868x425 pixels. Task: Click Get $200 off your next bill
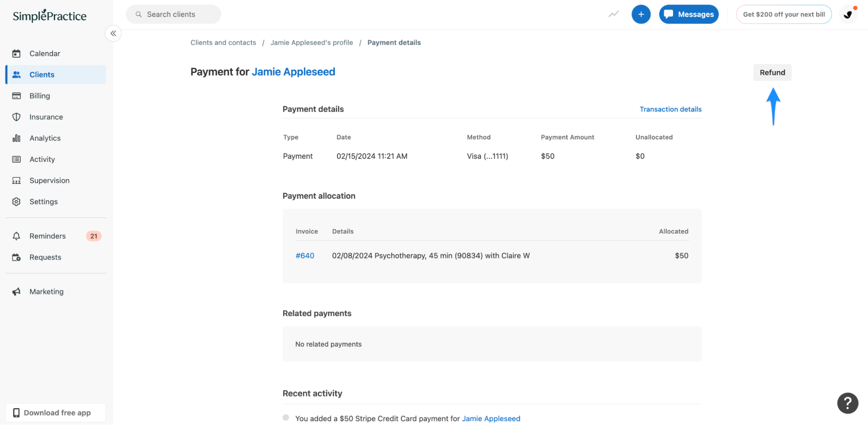784,14
